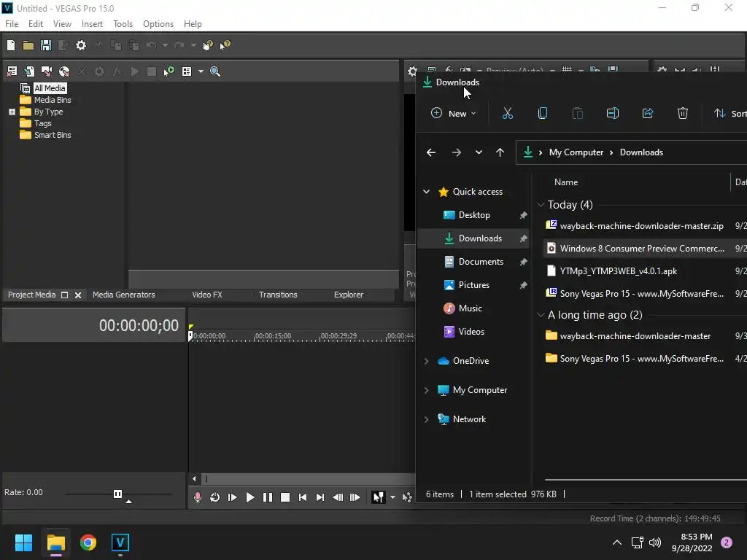Image resolution: width=747 pixels, height=560 pixels.
Task: Undock the Project Media window square icon
Action: [x=65, y=295]
